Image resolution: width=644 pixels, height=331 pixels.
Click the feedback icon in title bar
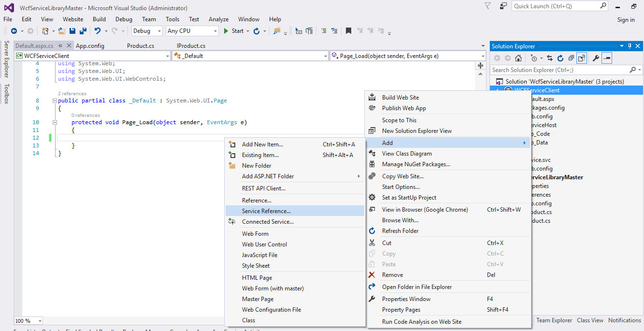tap(503, 6)
